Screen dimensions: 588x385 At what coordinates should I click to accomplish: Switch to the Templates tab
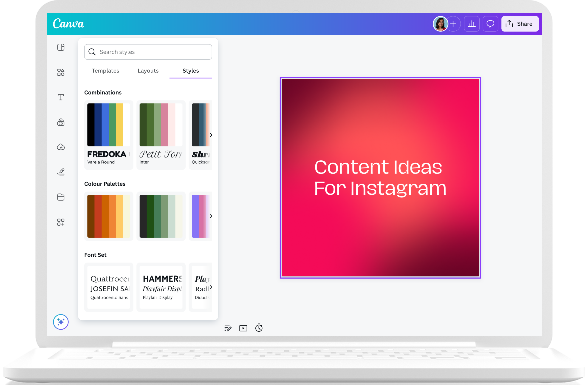pos(105,71)
